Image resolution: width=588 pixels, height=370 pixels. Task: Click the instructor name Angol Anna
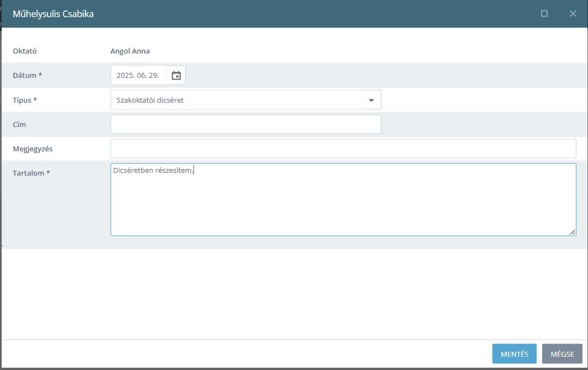(x=130, y=51)
